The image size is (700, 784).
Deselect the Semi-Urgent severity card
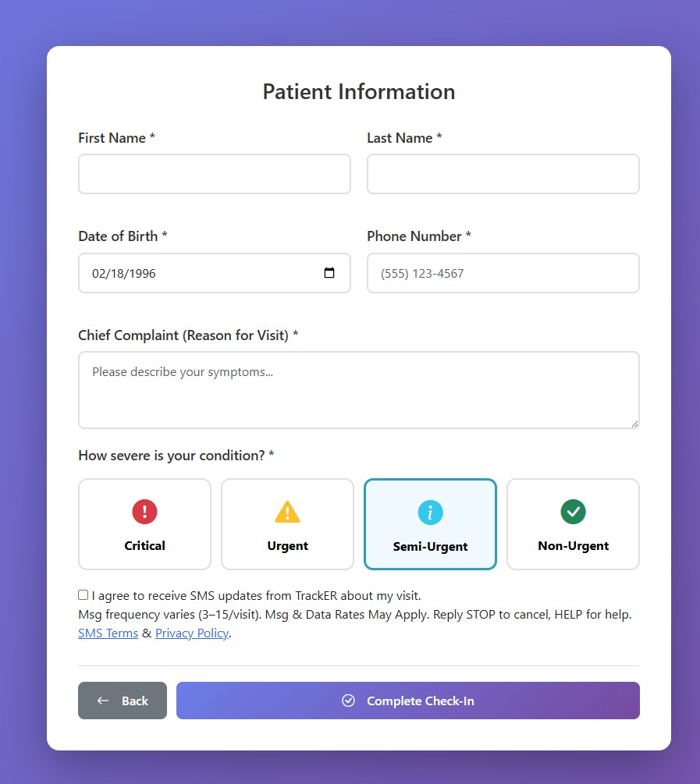(430, 524)
